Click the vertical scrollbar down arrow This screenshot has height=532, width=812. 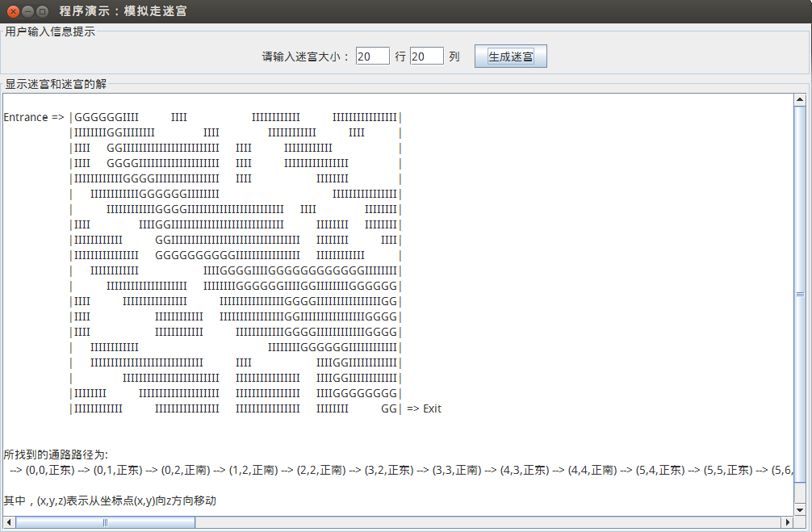[x=800, y=510]
